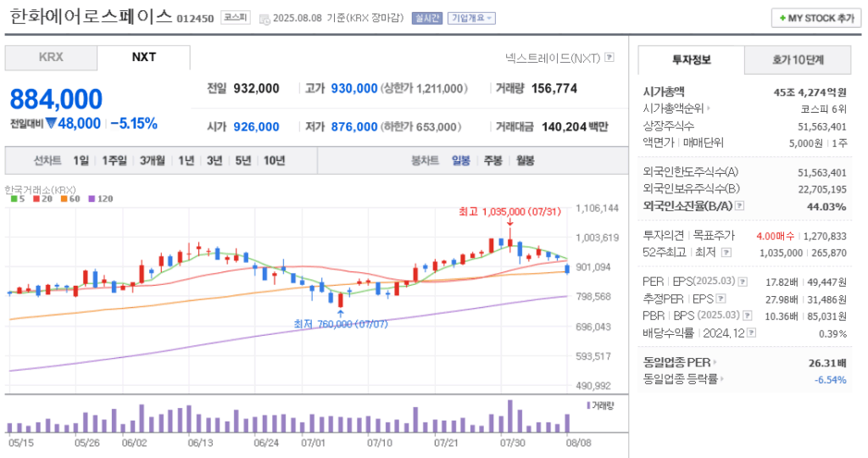Select the 1주일 chart period
This screenshot has width=868, height=458.
[x=114, y=160]
